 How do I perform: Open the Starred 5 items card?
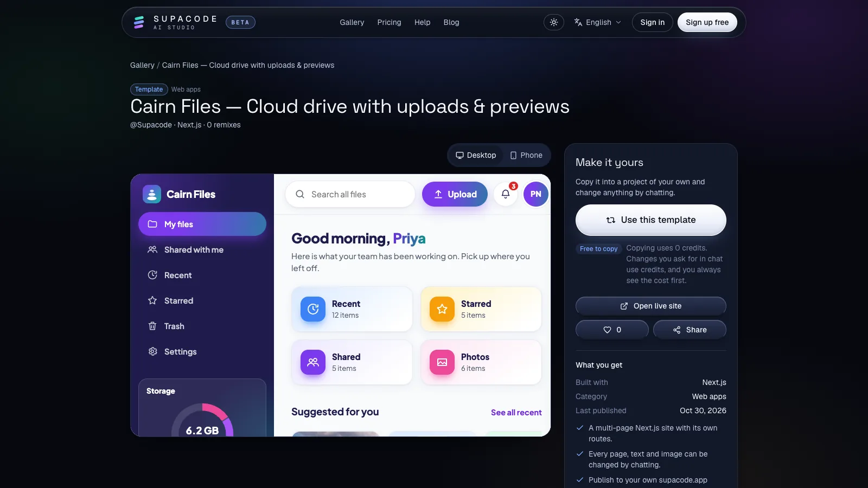(x=481, y=309)
